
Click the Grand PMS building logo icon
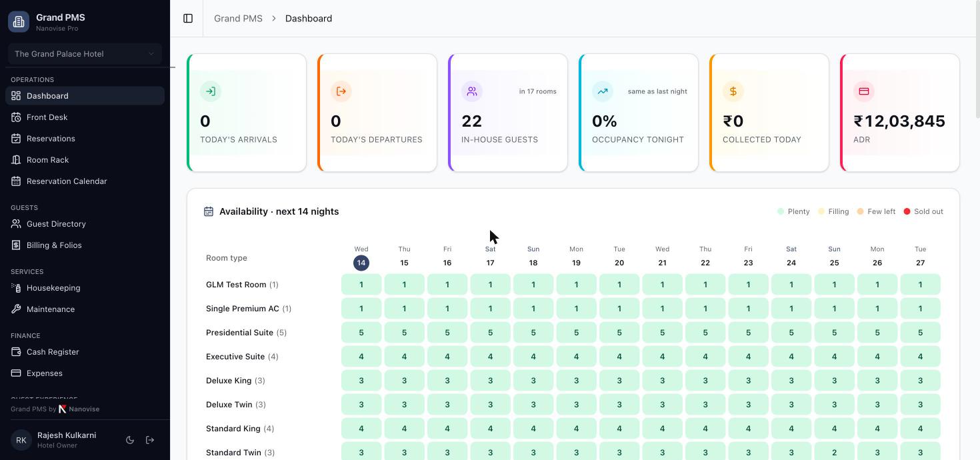(19, 21)
